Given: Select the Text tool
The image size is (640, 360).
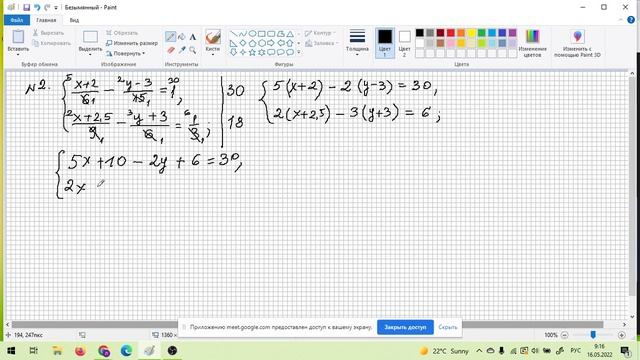Looking at the screenshot, I should pos(193,37).
